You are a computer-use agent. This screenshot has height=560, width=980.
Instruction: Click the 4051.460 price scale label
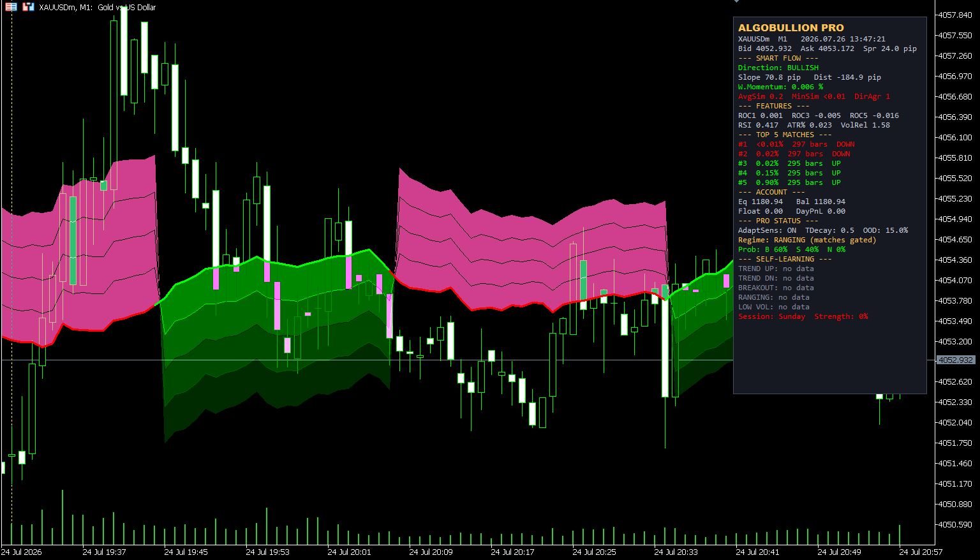[955, 463]
